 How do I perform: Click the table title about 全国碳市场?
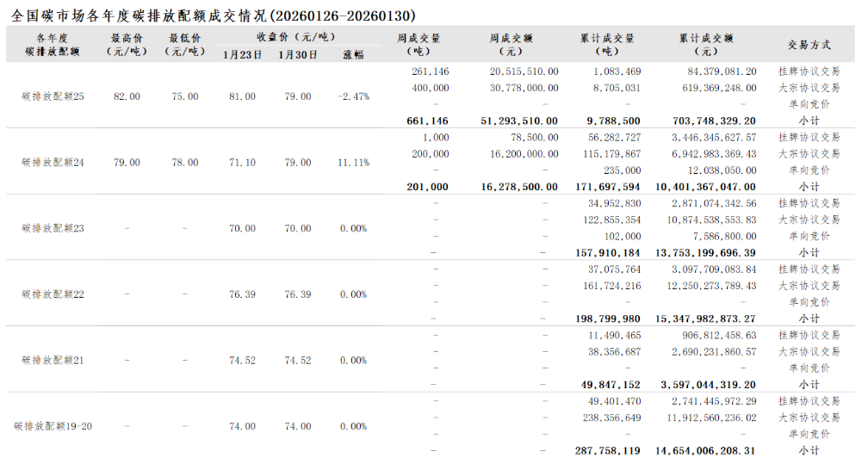click(x=214, y=15)
